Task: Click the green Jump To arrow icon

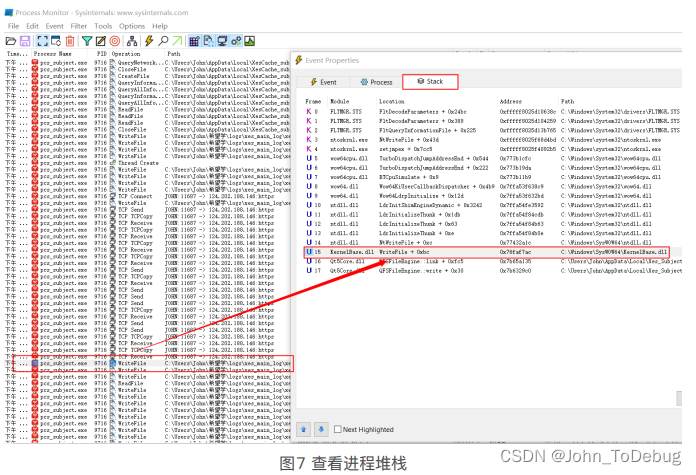Action: [177, 41]
